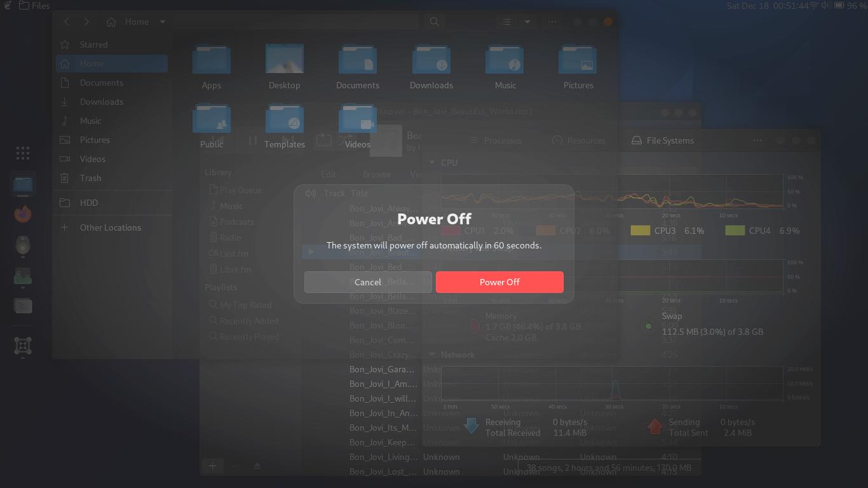868x488 pixels.
Task: Select Home in the Files sidebar
Action: [x=112, y=64]
